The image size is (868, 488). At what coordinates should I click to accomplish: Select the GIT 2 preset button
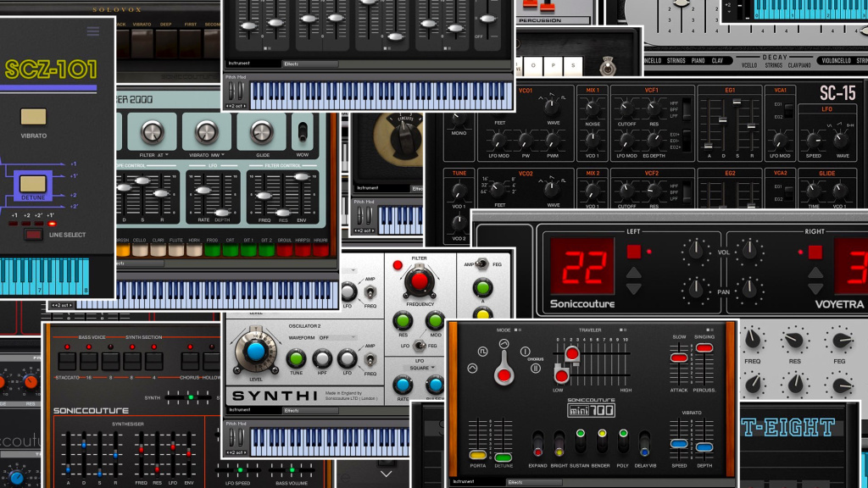pos(266,250)
